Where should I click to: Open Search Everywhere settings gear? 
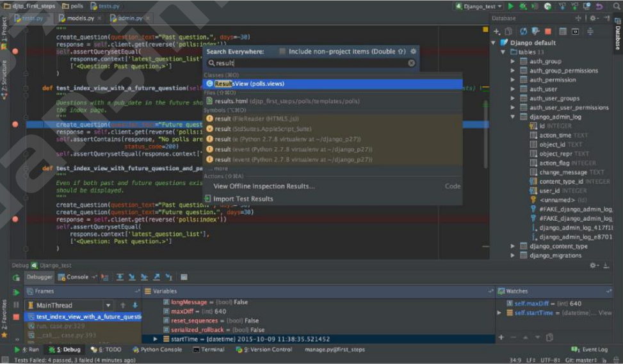(413, 51)
